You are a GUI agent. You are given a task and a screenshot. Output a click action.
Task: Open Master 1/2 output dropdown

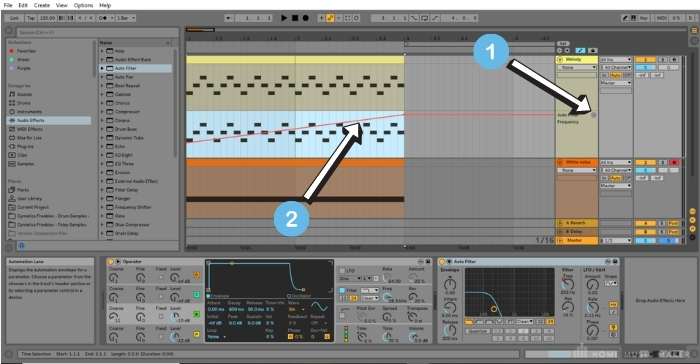click(x=616, y=240)
